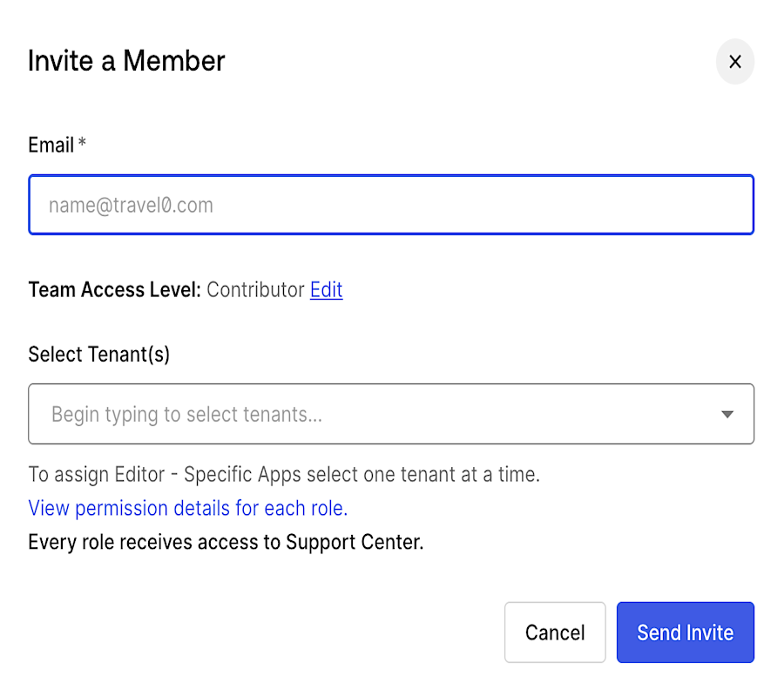Click the required asterisk beside Email
Viewport: 784px width, 697px height.
82,144
